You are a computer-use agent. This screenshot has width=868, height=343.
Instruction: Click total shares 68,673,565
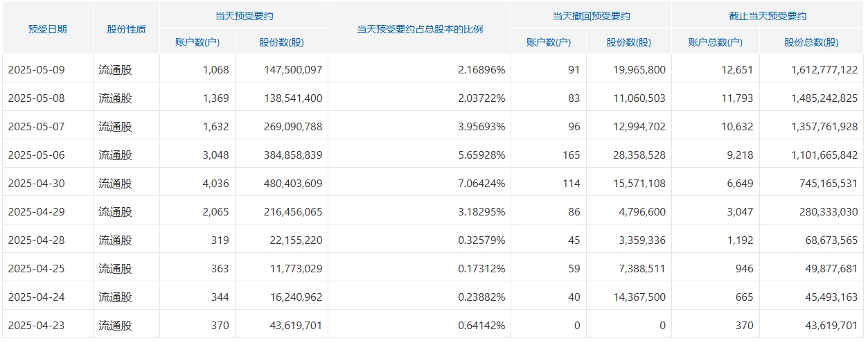pos(832,240)
